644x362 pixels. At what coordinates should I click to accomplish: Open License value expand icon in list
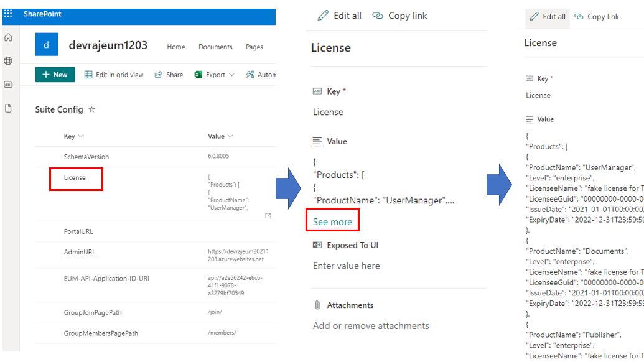pyautogui.click(x=268, y=216)
